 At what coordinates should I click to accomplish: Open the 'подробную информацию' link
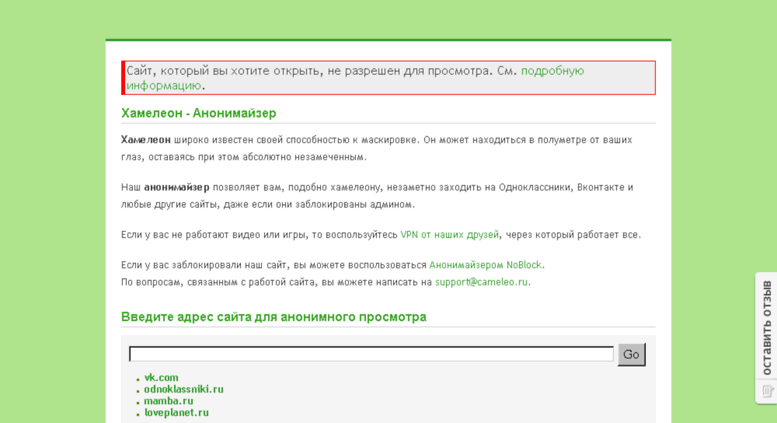552,71
